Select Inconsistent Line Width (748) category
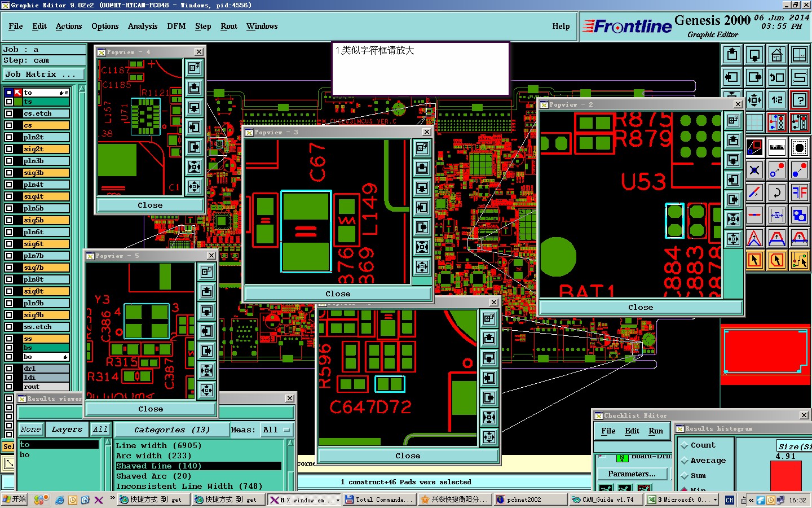The height and width of the screenshot is (508, 812). point(189,486)
